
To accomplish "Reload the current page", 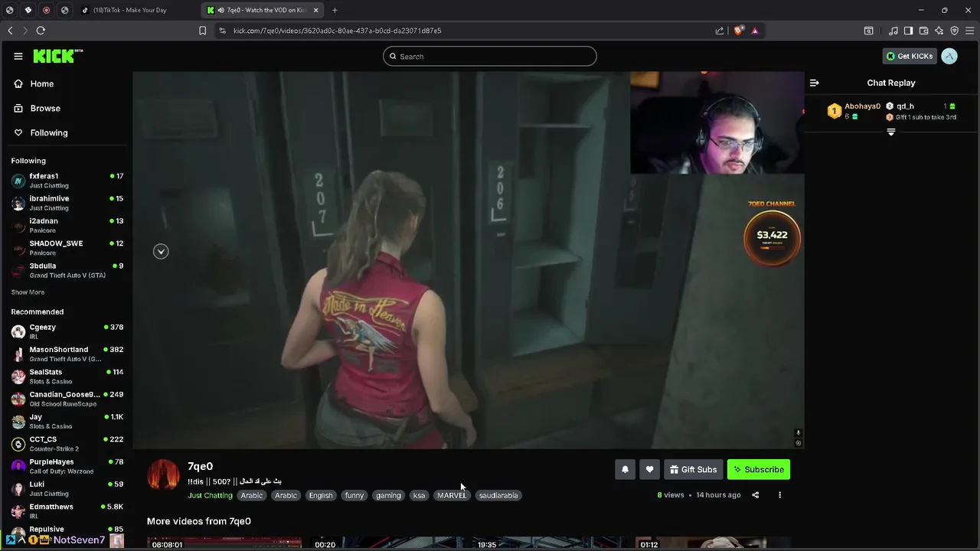I will tap(41, 31).
